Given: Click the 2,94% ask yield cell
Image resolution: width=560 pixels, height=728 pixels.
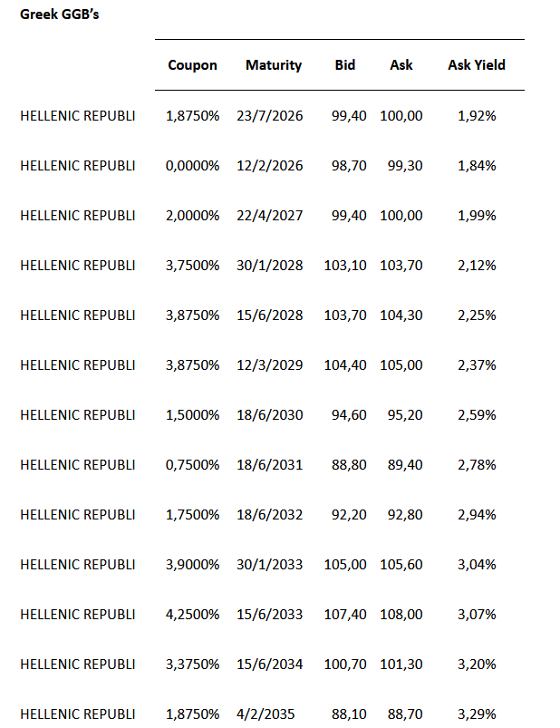Looking at the screenshot, I should pos(477,515).
